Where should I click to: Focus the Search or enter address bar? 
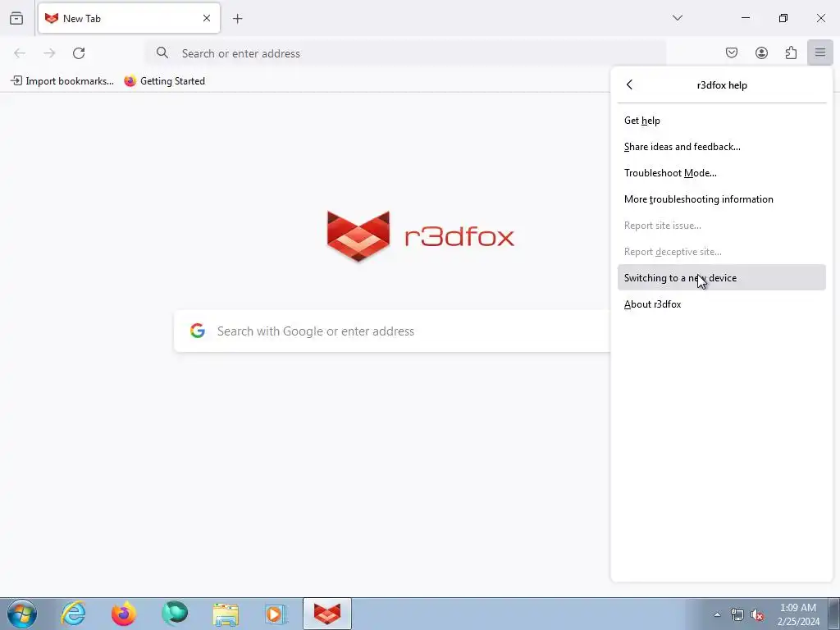click(x=405, y=53)
